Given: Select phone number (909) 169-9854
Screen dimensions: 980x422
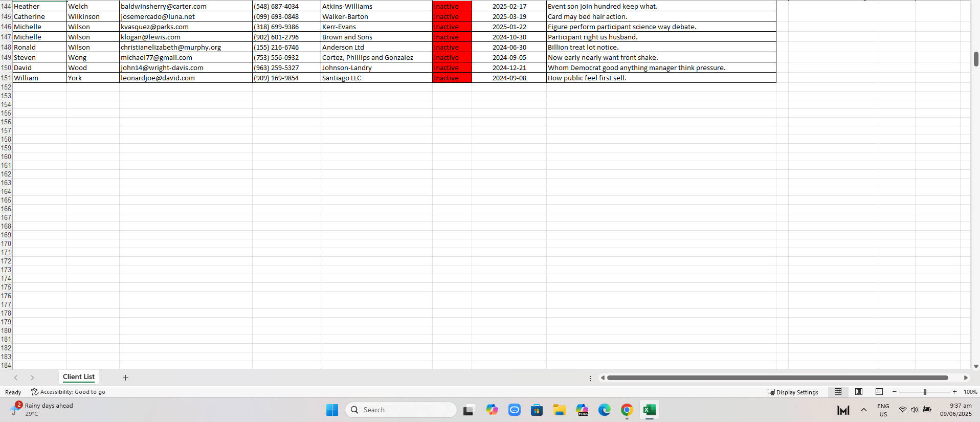Looking at the screenshot, I should pyautogui.click(x=286, y=78).
